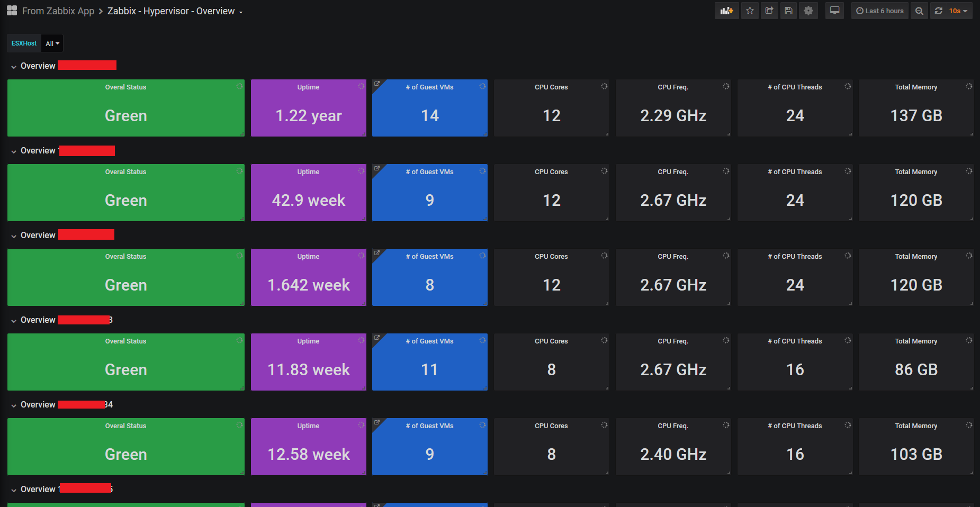Open dashboard settings gear
This screenshot has height=507, width=980.
808,11
